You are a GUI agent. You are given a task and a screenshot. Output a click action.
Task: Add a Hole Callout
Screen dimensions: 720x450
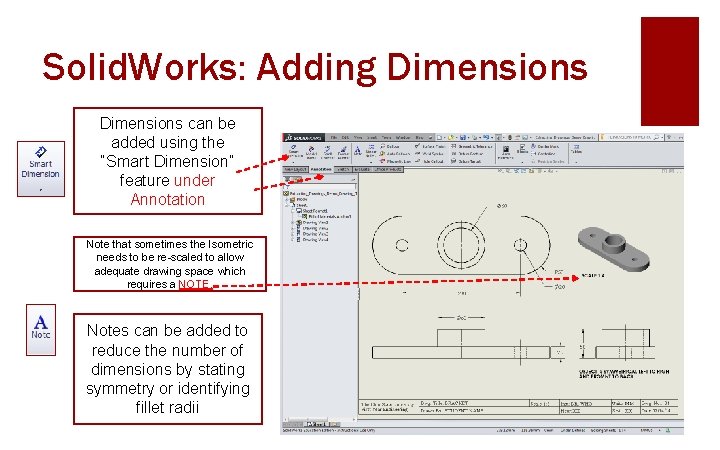click(x=429, y=161)
